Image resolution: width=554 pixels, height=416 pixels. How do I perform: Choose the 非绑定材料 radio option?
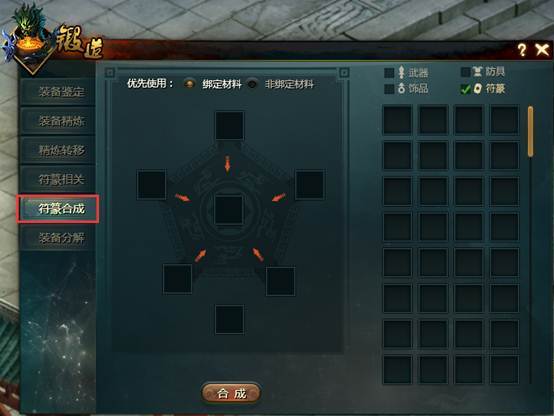[x=252, y=84]
